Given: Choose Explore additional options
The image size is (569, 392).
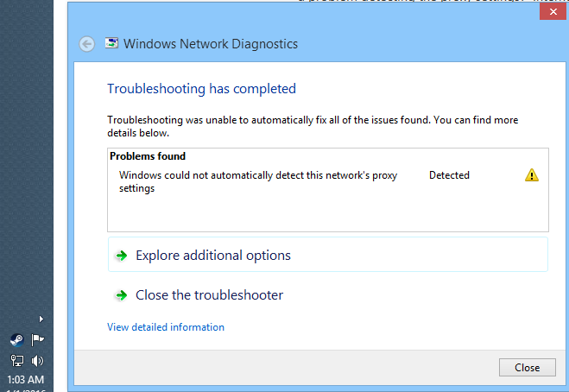Looking at the screenshot, I should pyautogui.click(x=328, y=255).
